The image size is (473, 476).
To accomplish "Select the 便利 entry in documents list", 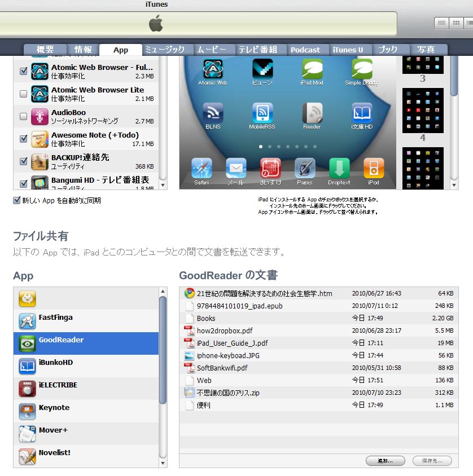I will (319, 405).
